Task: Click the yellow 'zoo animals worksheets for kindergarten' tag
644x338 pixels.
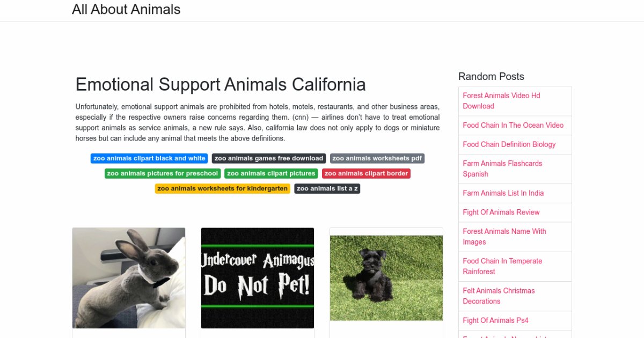Action: [223, 188]
